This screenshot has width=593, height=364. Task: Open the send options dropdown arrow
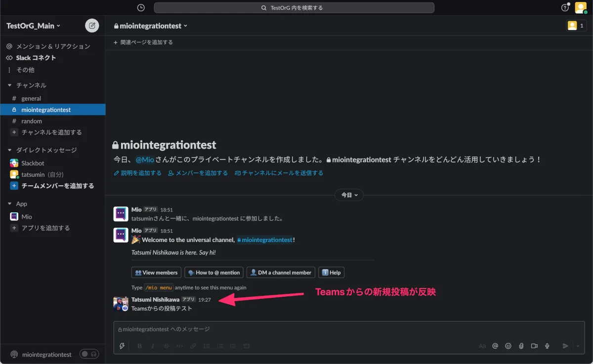click(x=578, y=346)
